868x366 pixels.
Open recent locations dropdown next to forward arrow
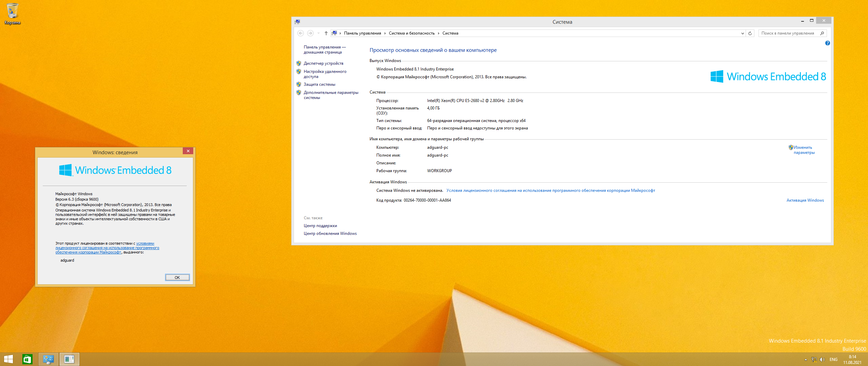tap(318, 33)
